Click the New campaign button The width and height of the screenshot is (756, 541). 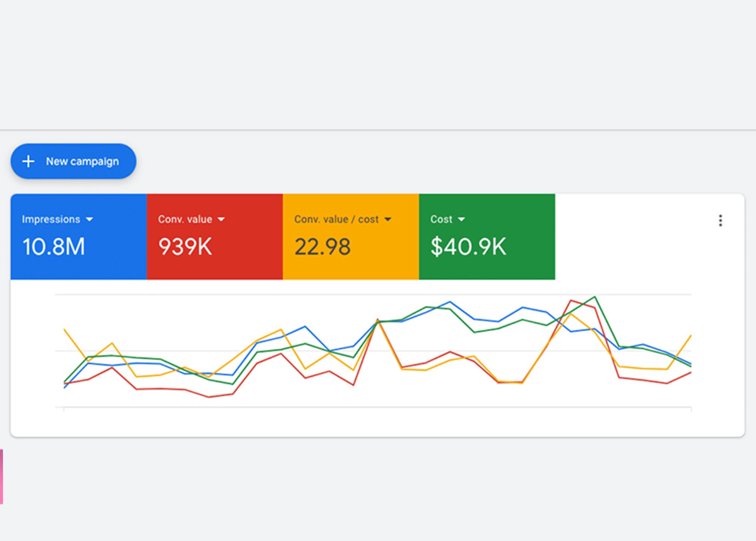(73, 161)
